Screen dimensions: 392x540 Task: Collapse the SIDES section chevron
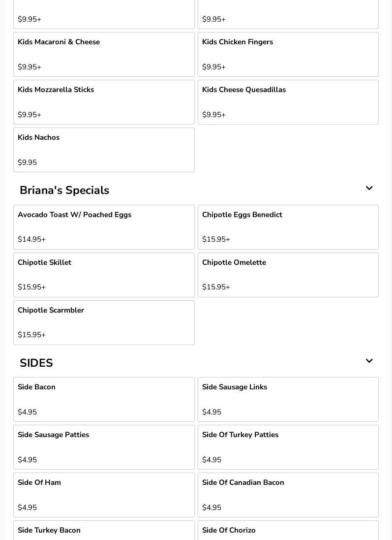click(x=369, y=361)
